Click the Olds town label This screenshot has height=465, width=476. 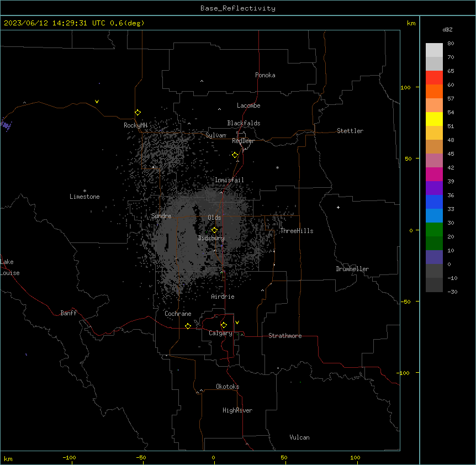(x=214, y=218)
